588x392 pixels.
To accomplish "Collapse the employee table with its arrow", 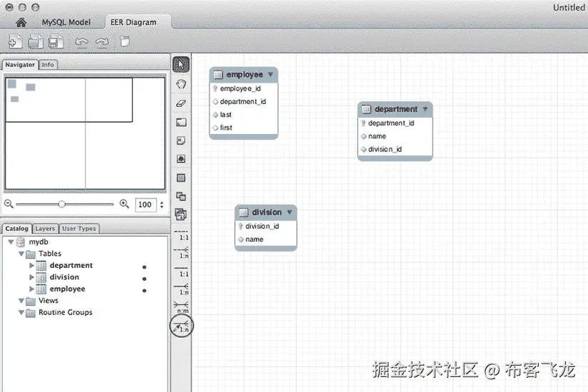I will click(x=270, y=74).
